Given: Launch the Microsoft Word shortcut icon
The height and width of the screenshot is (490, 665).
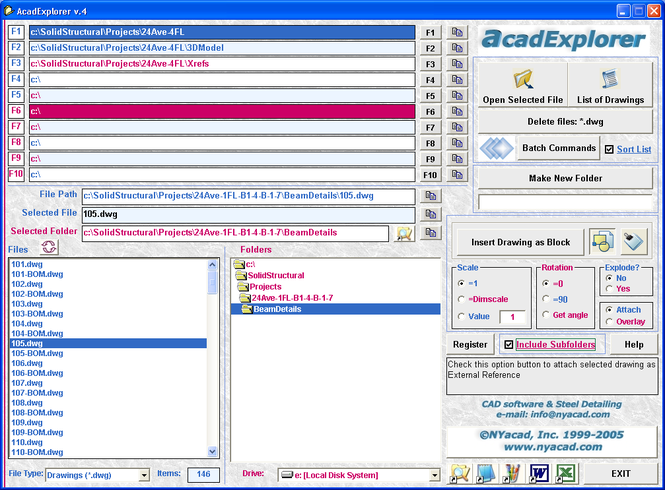Looking at the screenshot, I should point(539,473).
